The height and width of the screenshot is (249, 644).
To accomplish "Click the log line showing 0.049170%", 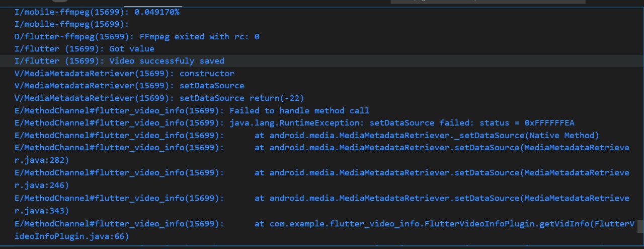I will click(x=97, y=12).
